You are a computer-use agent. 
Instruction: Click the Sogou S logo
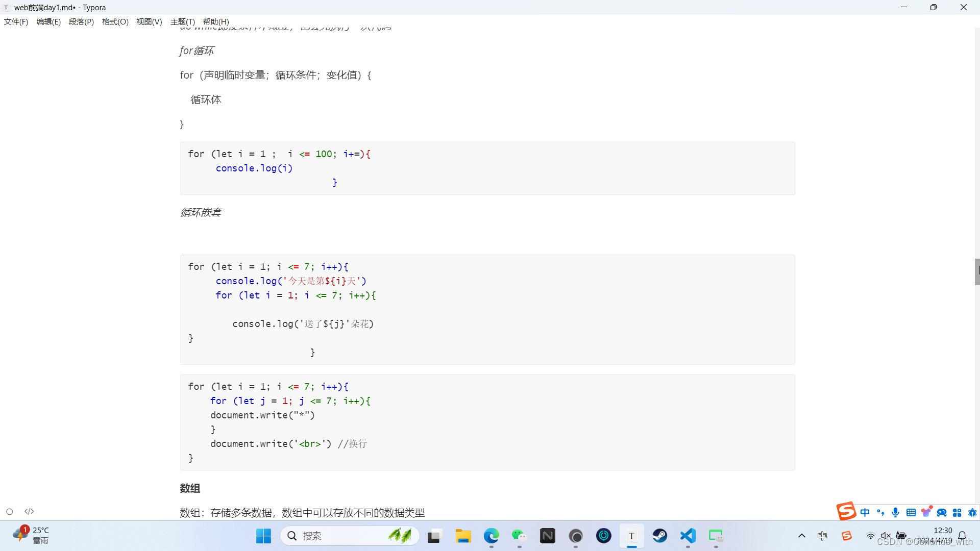[x=846, y=511]
